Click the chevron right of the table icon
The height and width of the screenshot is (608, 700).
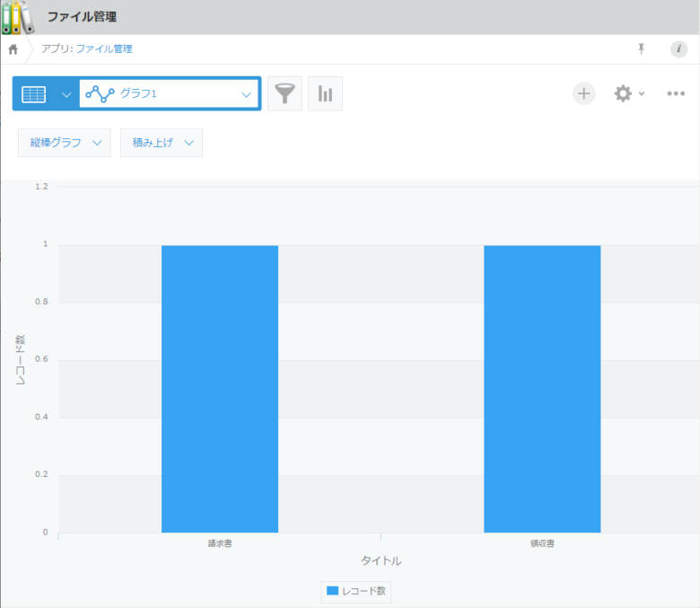pos(66,93)
